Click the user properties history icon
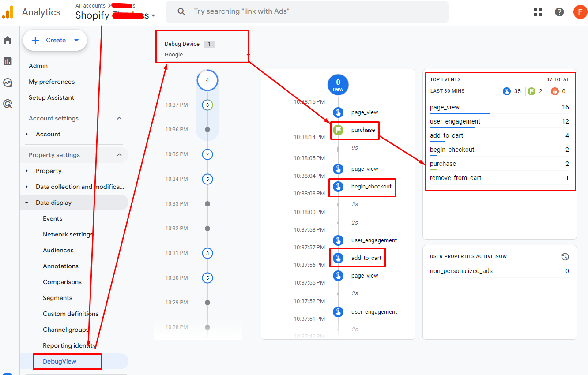Image resolution: width=588 pixels, height=375 pixels. (x=565, y=257)
